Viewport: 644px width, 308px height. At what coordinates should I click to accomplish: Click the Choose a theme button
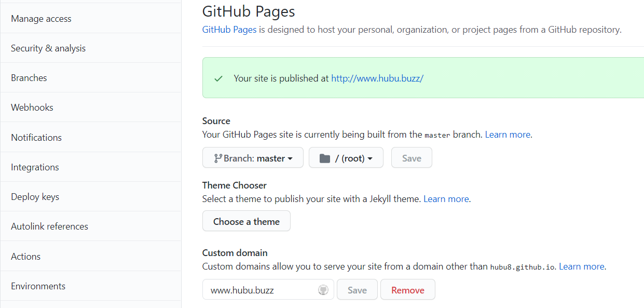tap(246, 221)
